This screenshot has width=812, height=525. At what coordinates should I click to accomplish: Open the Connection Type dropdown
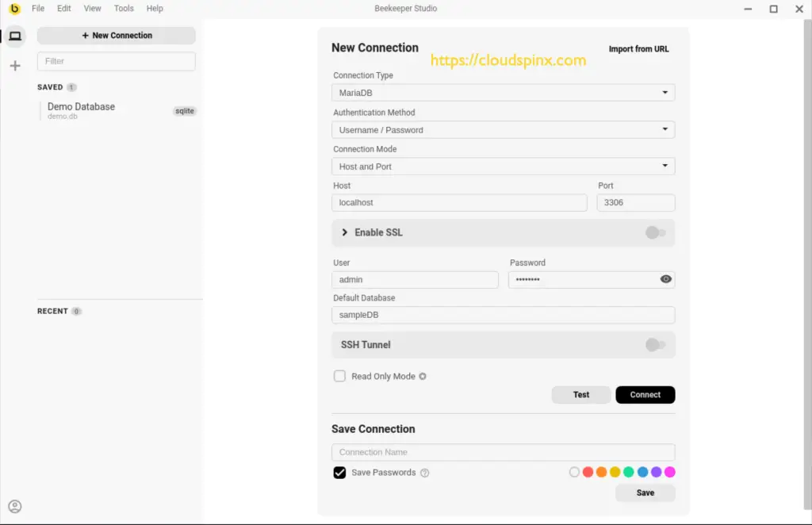point(503,93)
